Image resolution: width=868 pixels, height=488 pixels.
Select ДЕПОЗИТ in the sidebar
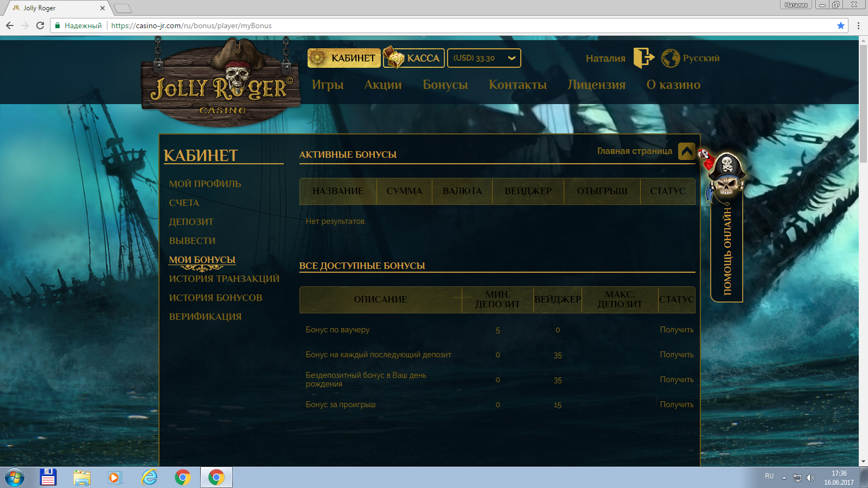[191, 222]
